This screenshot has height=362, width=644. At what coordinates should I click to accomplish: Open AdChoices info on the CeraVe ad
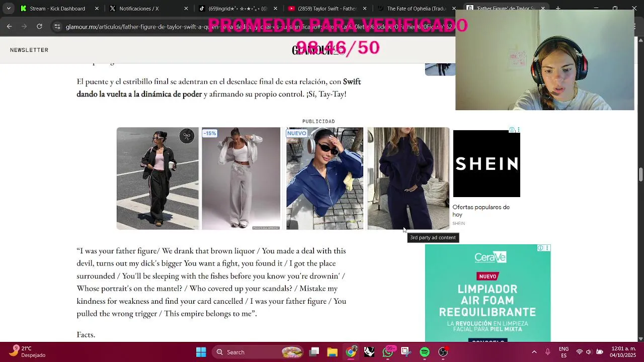tap(540, 248)
